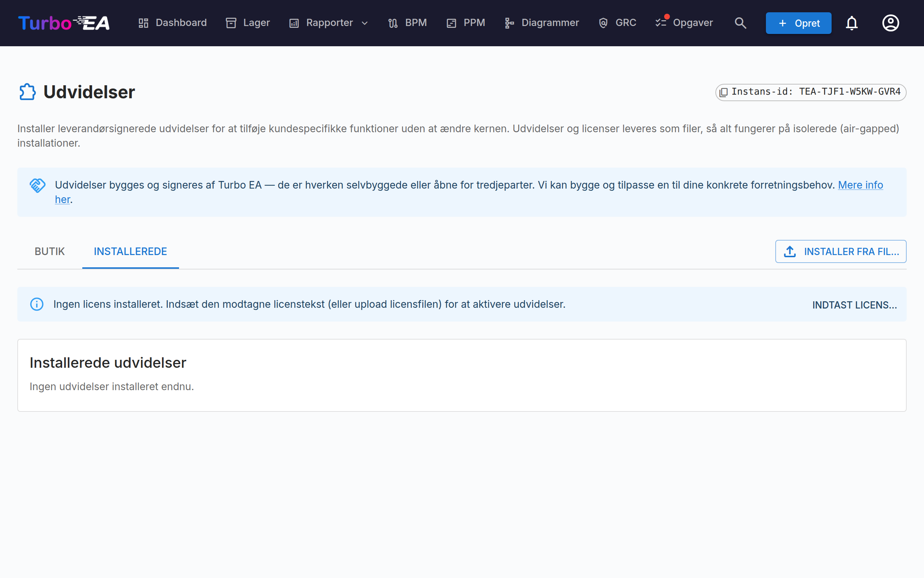Click the Dashboard grid icon
924x578 pixels.
[x=144, y=23]
